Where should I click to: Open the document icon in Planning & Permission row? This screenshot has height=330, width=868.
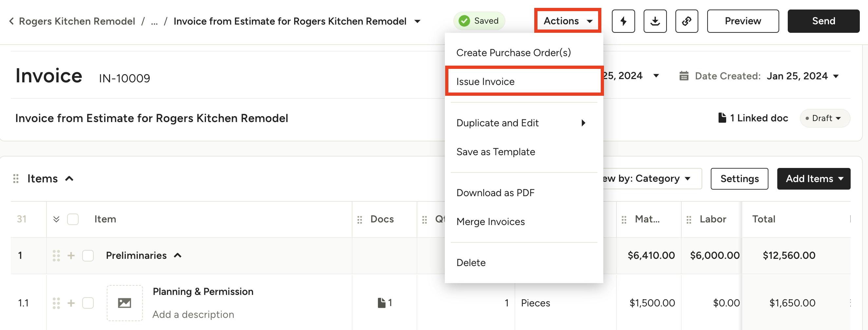pyautogui.click(x=382, y=303)
